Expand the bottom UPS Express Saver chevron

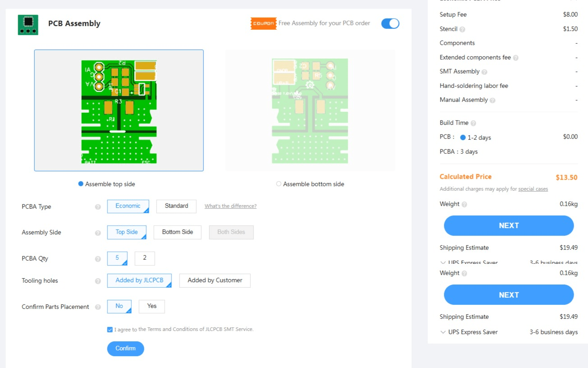point(443,332)
